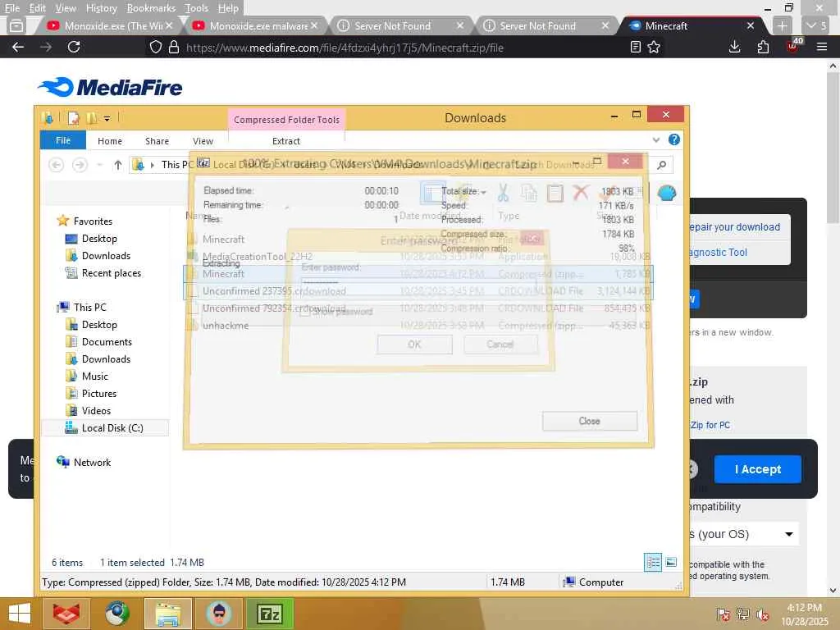Click the volume icon in system tray
Screen dimensions: 840x630
point(762,614)
